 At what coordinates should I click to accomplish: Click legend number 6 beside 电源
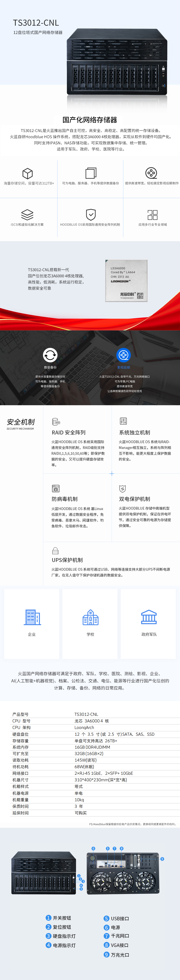coord(107,927)
